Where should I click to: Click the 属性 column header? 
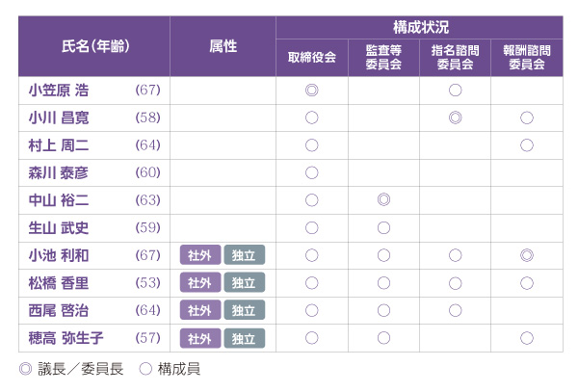223,46
